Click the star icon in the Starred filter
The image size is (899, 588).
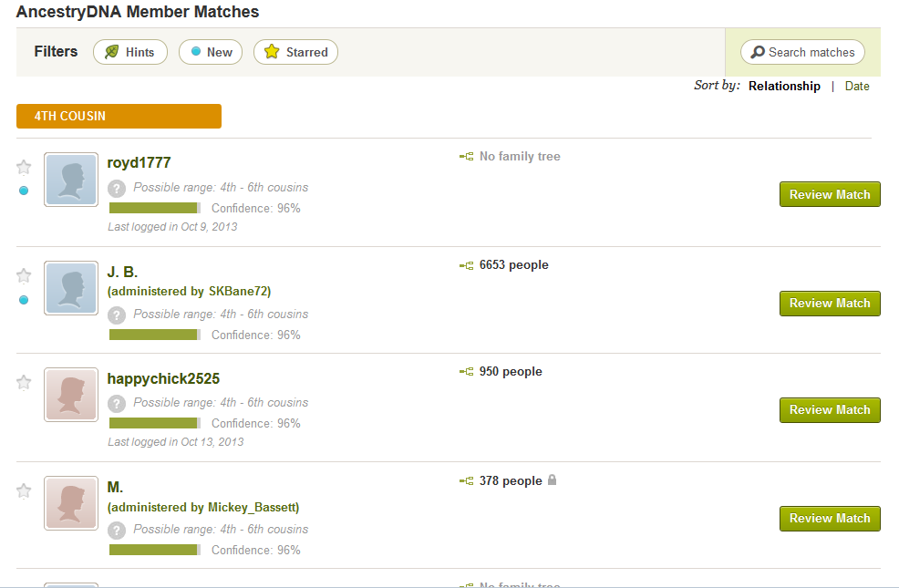tap(272, 52)
